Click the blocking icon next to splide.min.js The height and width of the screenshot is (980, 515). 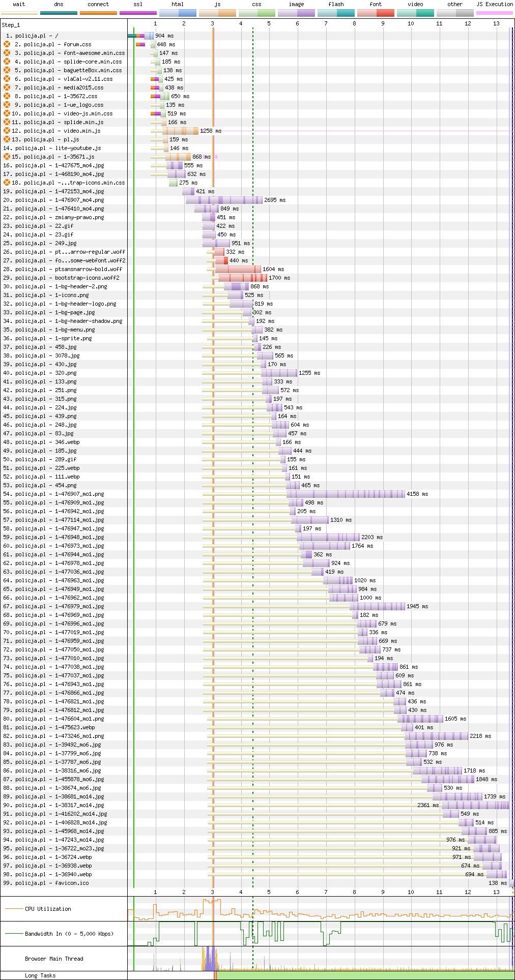coord(7,122)
